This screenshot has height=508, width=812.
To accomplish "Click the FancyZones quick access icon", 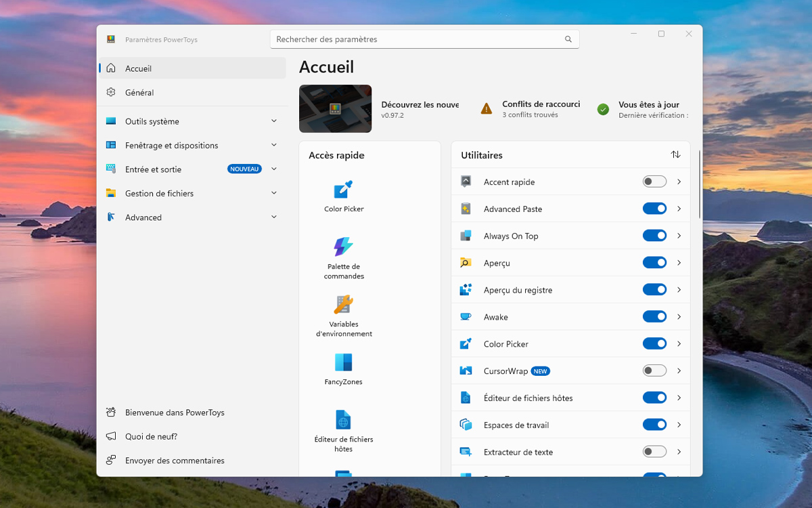I will 344,362.
